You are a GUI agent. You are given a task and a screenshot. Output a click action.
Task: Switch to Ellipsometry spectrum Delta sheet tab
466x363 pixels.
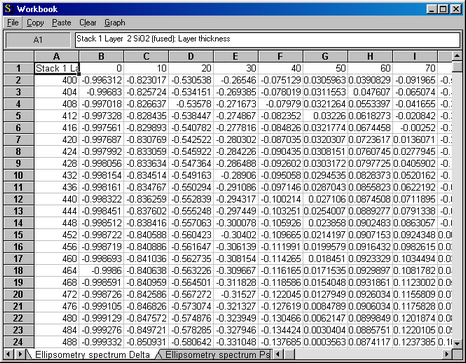(x=92, y=354)
